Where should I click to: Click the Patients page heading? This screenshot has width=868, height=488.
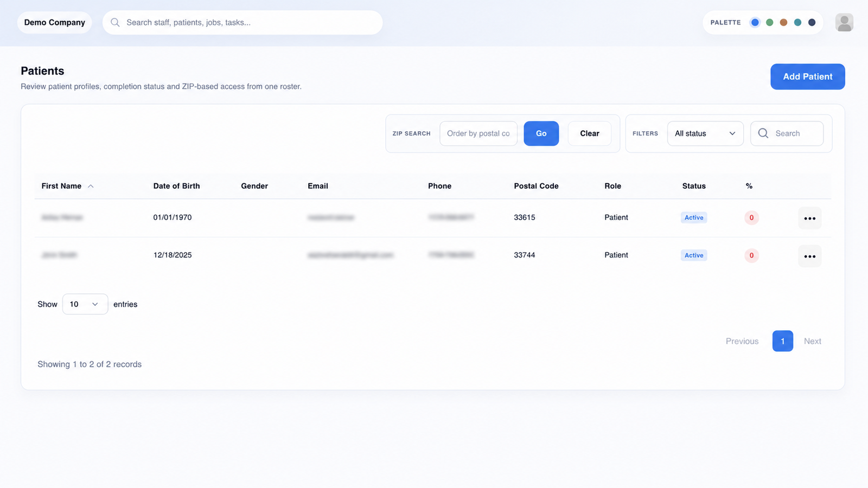(42, 71)
